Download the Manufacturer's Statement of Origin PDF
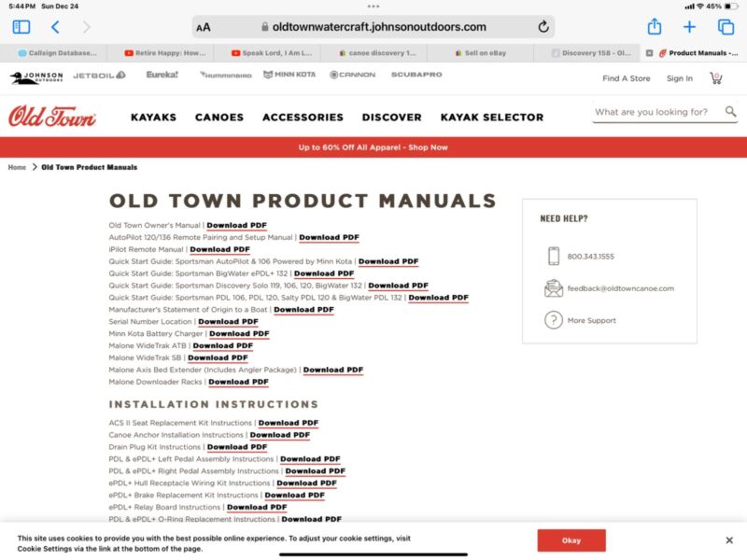 tap(304, 310)
